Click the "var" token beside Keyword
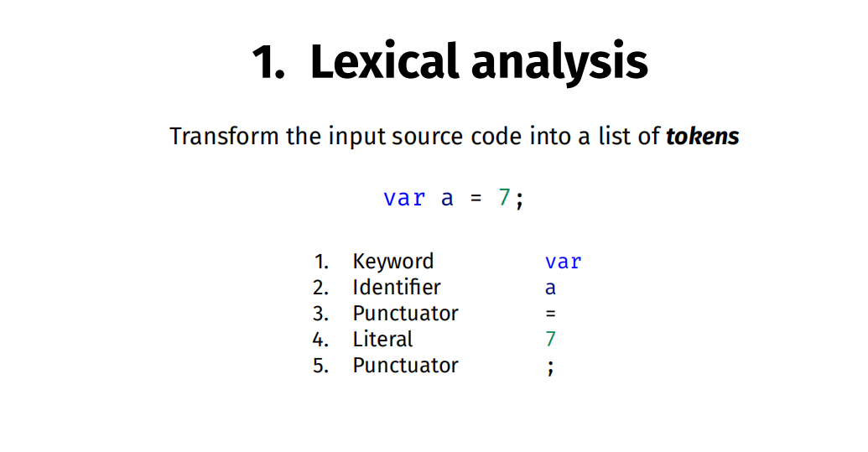The height and width of the screenshot is (452, 868). (x=563, y=262)
